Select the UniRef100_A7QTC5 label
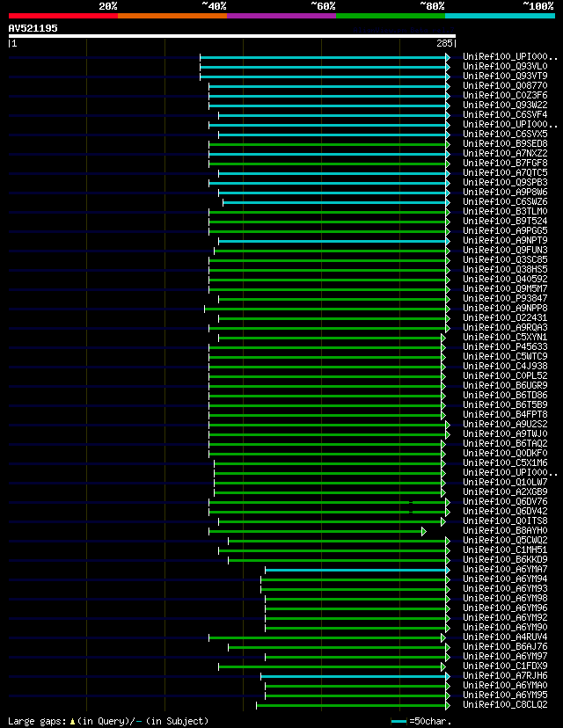This screenshot has width=563, height=728. click(x=505, y=172)
